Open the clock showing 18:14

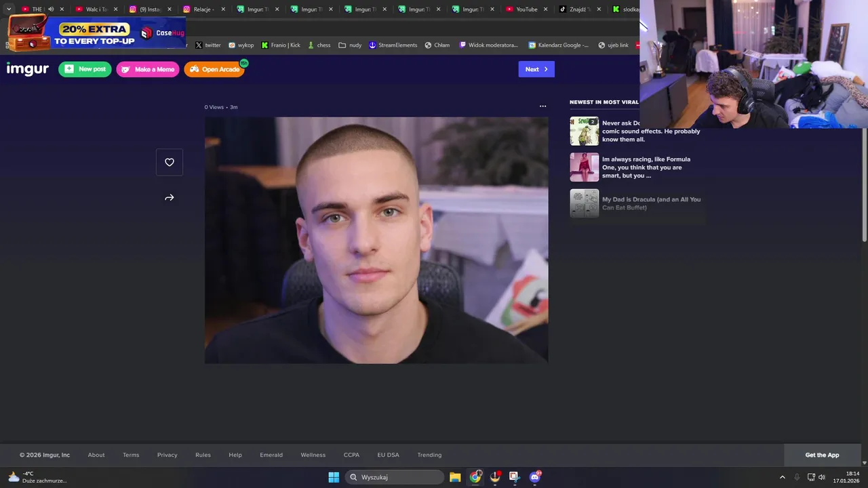tap(848, 477)
